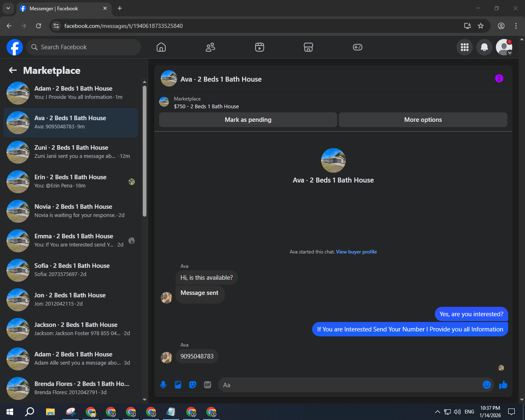Open the Ava chat header name
This screenshot has height=420, width=525.
221,79
